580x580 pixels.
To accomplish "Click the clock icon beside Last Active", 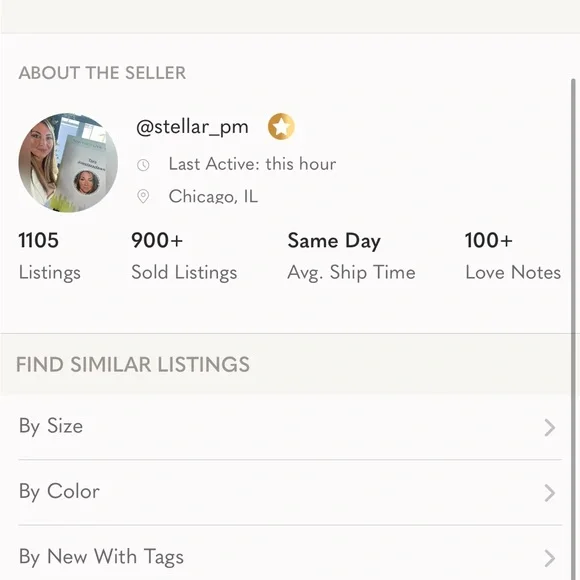I will tap(143, 165).
